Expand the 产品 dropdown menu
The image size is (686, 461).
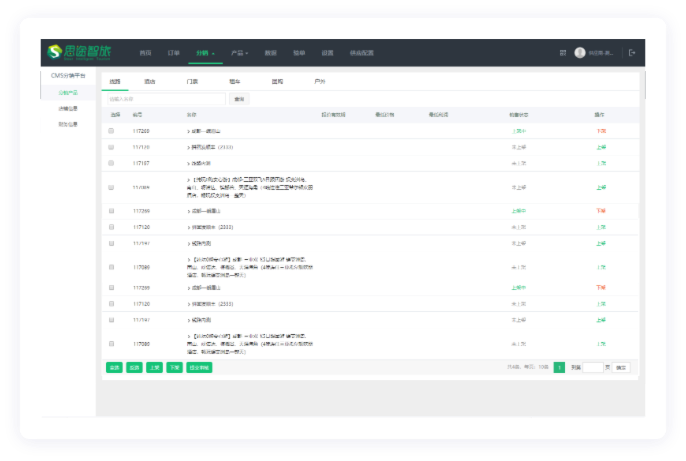[237, 52]
